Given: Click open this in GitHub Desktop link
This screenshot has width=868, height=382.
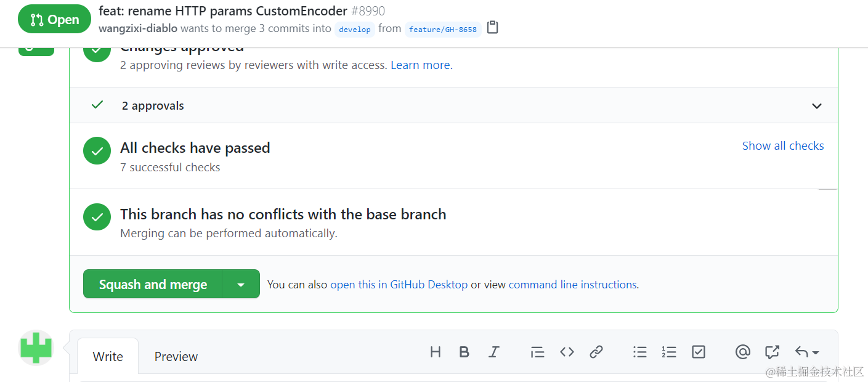Looking at the screenshot, I should point(399,285).
